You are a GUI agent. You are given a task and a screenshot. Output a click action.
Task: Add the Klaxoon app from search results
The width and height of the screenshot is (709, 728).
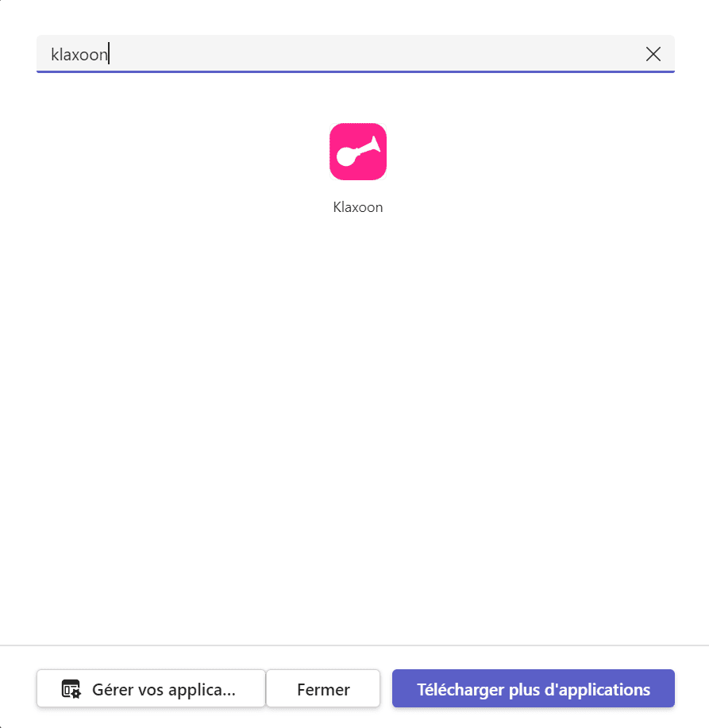(x=358, y=168)
